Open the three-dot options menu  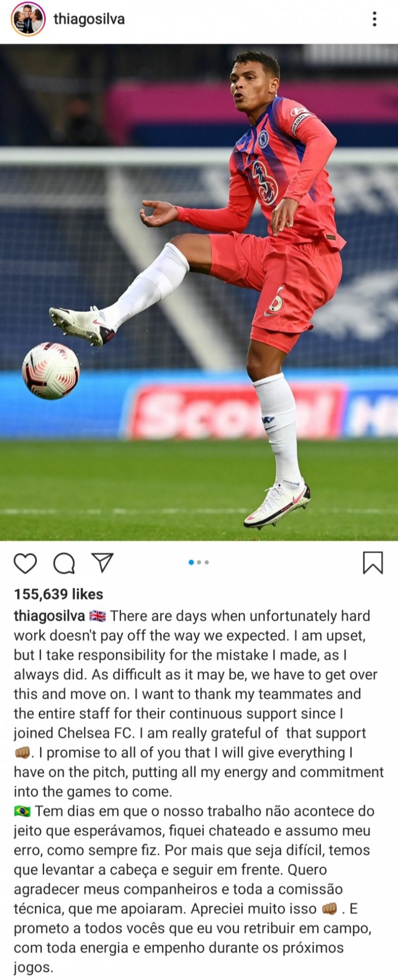375,19
